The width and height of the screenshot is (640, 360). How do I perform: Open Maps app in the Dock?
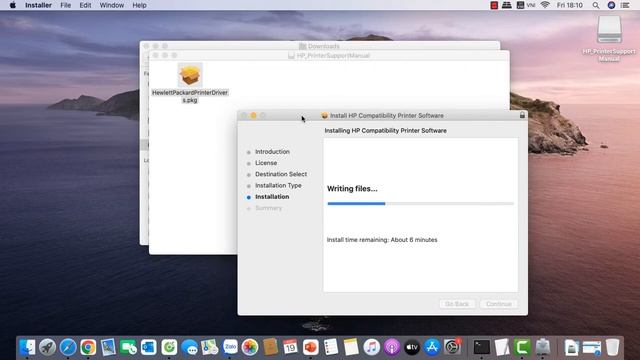209,347
